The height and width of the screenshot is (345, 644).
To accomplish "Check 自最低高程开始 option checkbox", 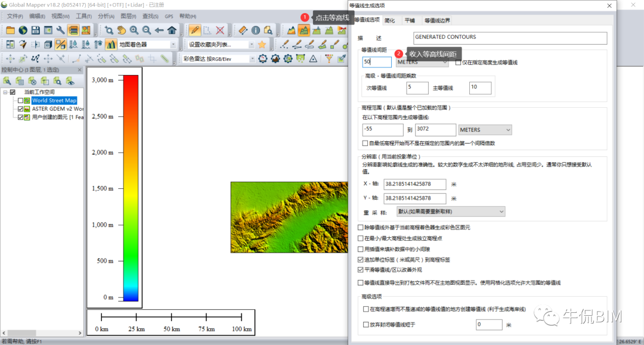I will pos(365,143).
